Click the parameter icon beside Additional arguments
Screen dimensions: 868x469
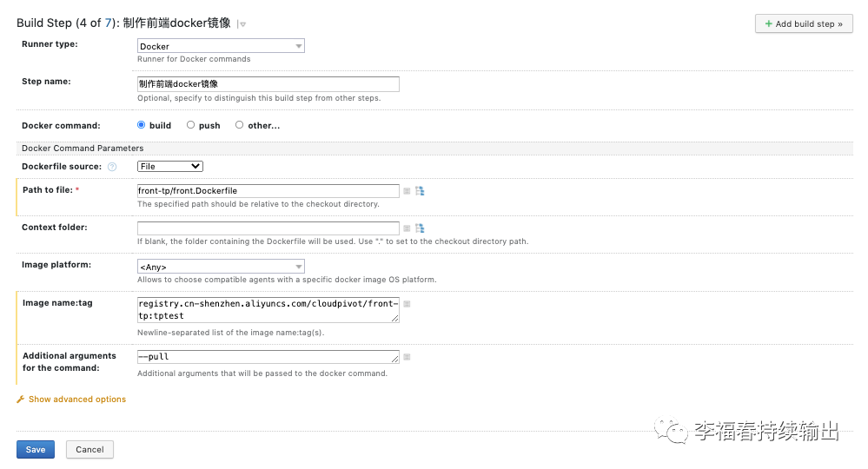coord(407,357)
